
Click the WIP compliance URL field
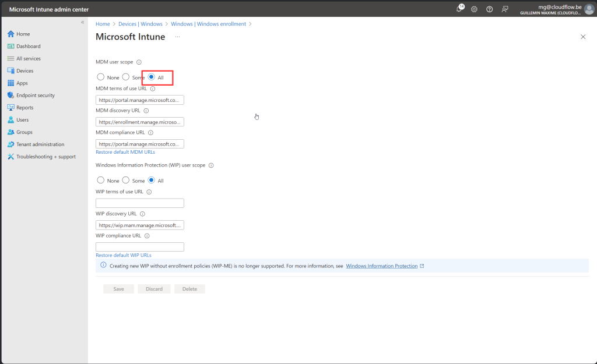click(140, 247)
